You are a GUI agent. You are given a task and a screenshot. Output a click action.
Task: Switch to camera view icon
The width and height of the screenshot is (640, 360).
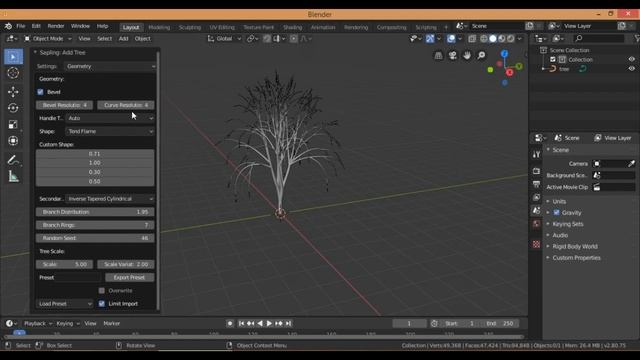point(453,56)
